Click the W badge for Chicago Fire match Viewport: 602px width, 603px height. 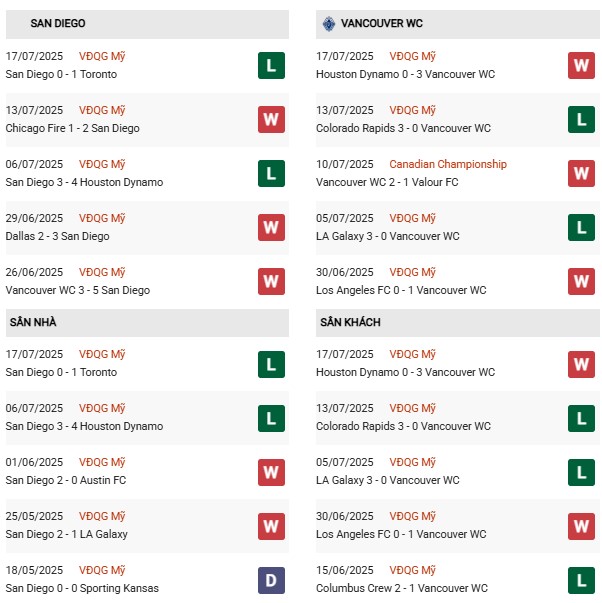pyautogui.click(x=271, y=120)
